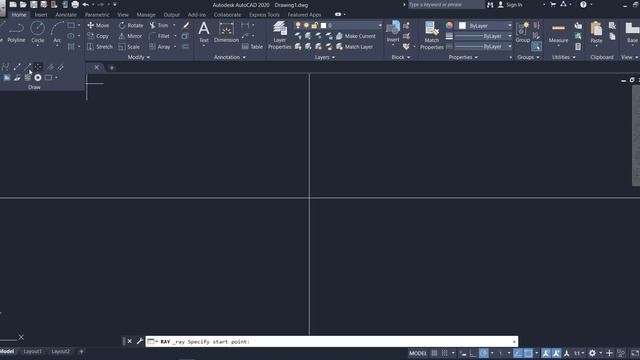This screenshot has width=640, height=360.
Task: Toggle MODEL space button
Action: coord(418,353)
